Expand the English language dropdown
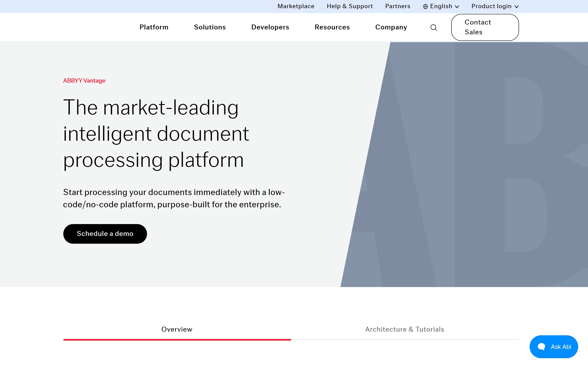 coord(441,6)
